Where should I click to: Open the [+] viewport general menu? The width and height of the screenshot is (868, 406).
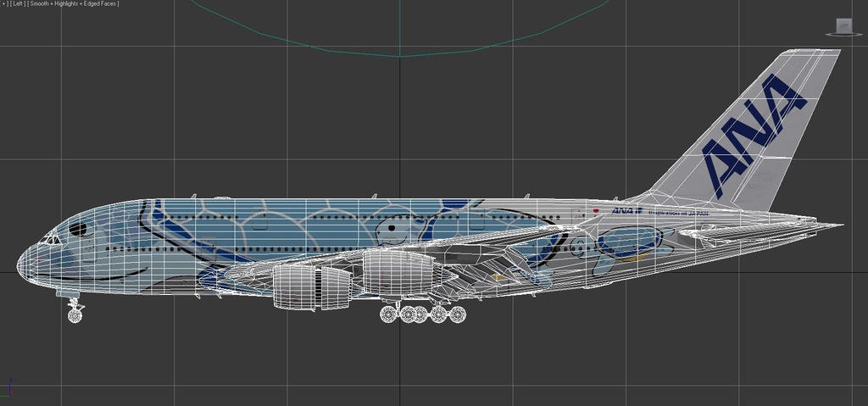click(x=3, y=4)
